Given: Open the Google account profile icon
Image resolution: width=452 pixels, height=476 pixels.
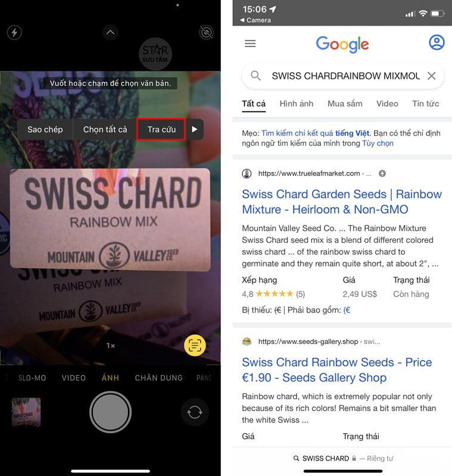Looking at the screenshot, I should pos(437,42).
